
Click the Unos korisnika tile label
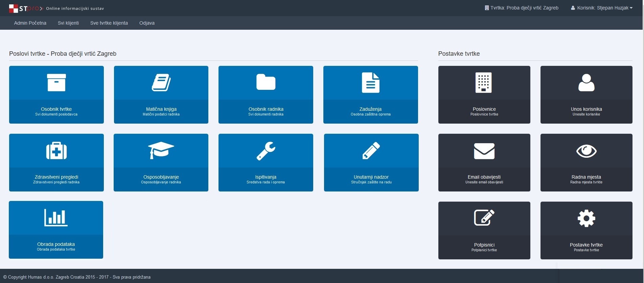[586, 109]
